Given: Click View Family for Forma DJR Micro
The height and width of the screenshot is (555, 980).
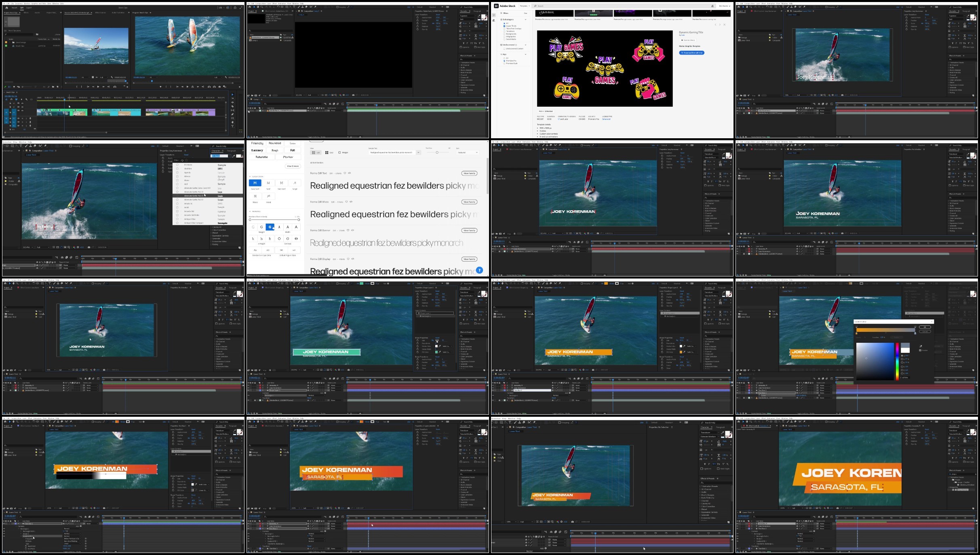Looking at the screenshot, I should pyautogui.click(x=469, y=202).
